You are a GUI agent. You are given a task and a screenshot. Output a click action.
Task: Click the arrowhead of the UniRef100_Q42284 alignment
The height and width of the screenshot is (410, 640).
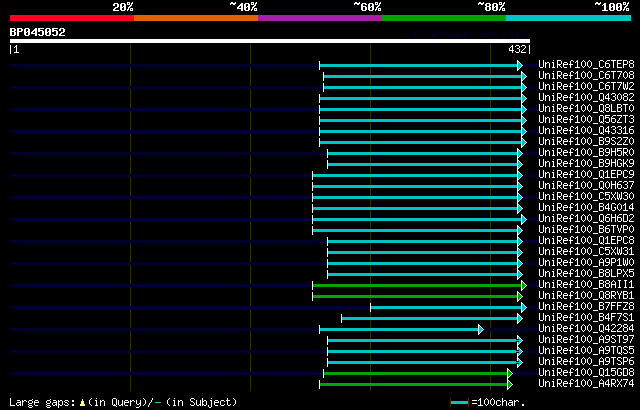[x=481, y=329]
